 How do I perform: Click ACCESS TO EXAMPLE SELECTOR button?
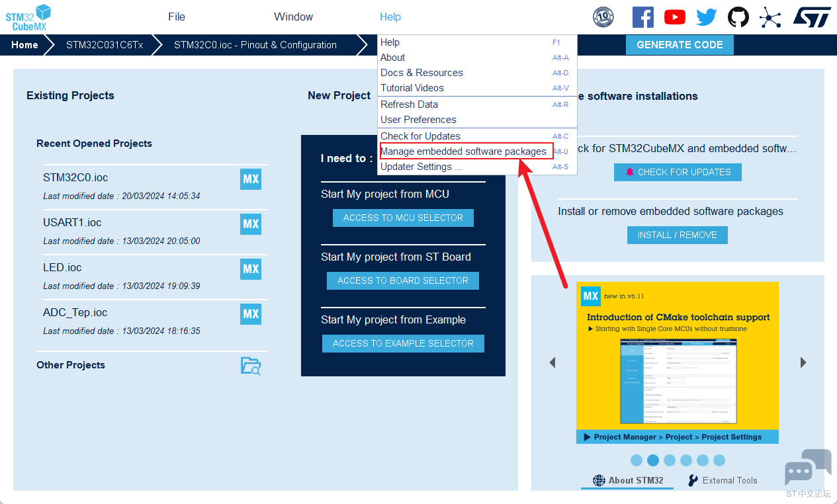point(403,343)
